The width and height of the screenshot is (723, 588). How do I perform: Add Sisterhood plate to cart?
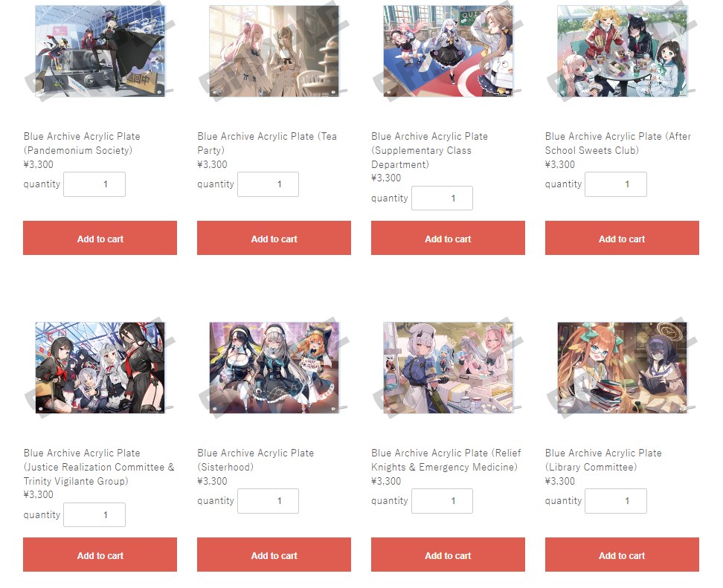(274, 555)
